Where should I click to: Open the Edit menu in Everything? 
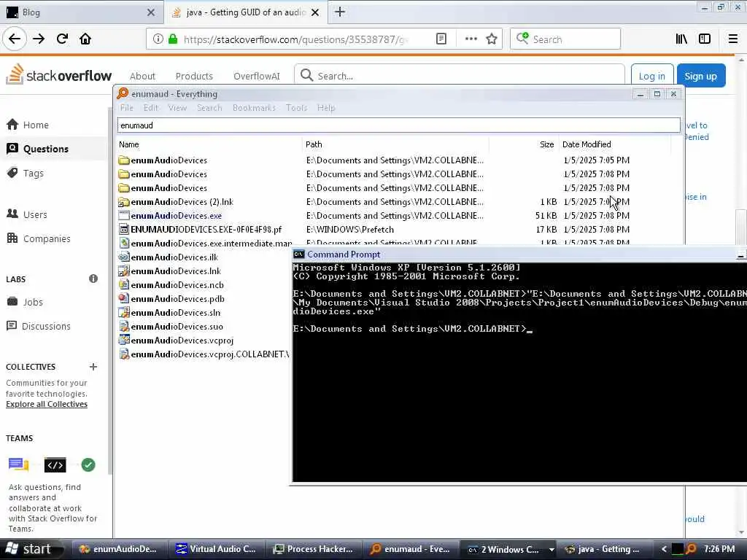[150, 108]
